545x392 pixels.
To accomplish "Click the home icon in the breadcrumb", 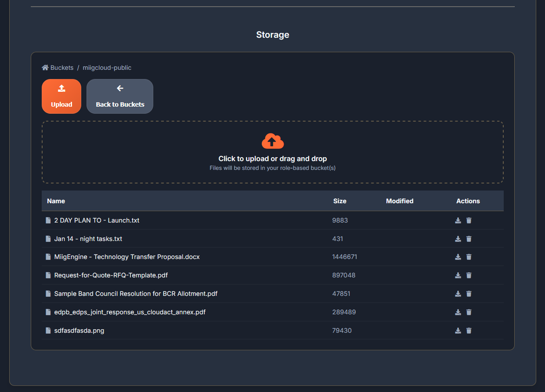I will [x=44, y=67].
